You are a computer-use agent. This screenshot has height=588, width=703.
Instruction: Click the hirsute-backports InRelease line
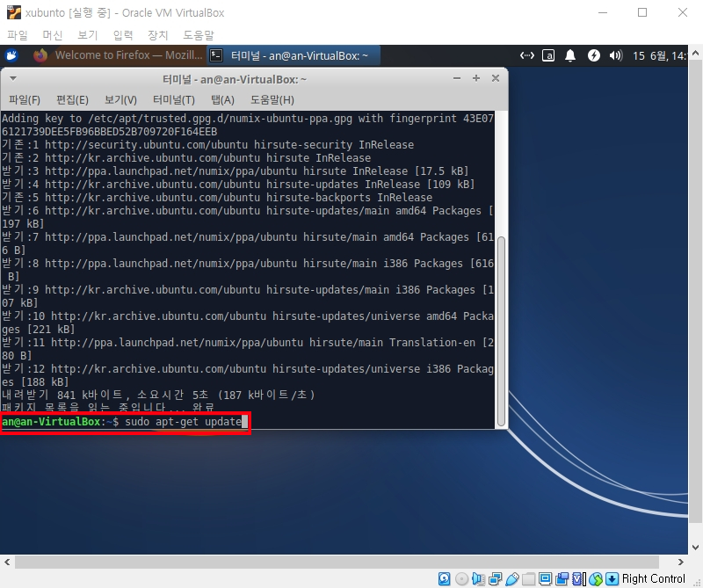(217, 198)
